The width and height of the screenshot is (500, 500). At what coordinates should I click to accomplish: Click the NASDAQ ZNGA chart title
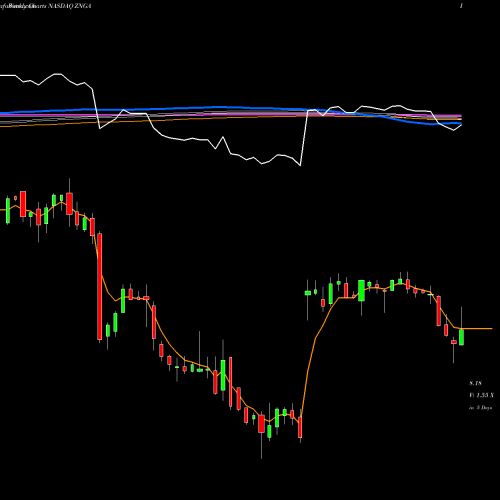70,6
